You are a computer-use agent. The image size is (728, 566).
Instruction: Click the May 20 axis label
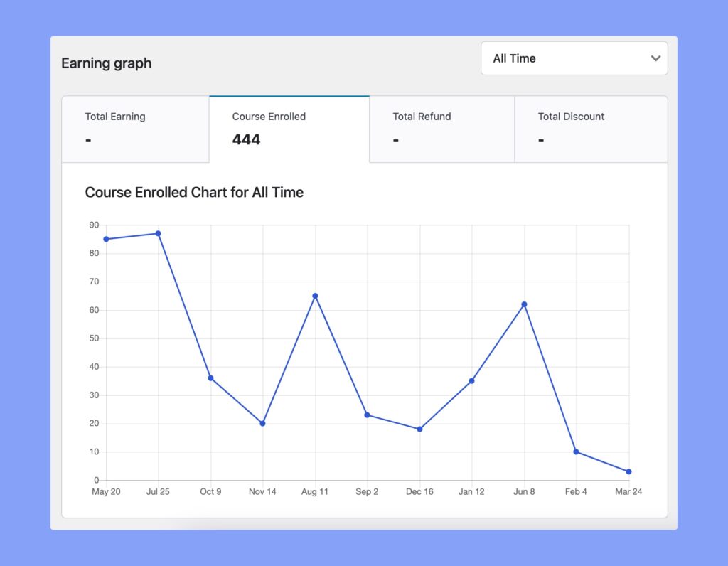[x=107, y=491]
